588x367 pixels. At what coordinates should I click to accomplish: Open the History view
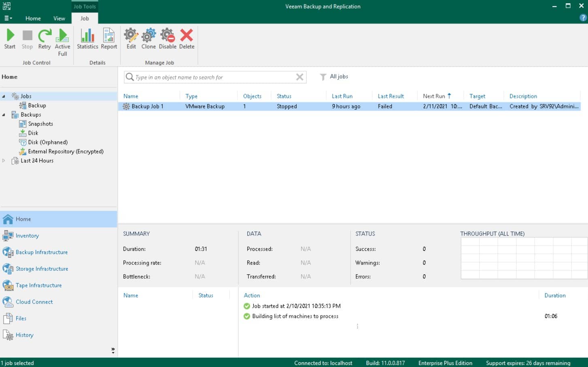pyautogui.click(x=24, y=335)
